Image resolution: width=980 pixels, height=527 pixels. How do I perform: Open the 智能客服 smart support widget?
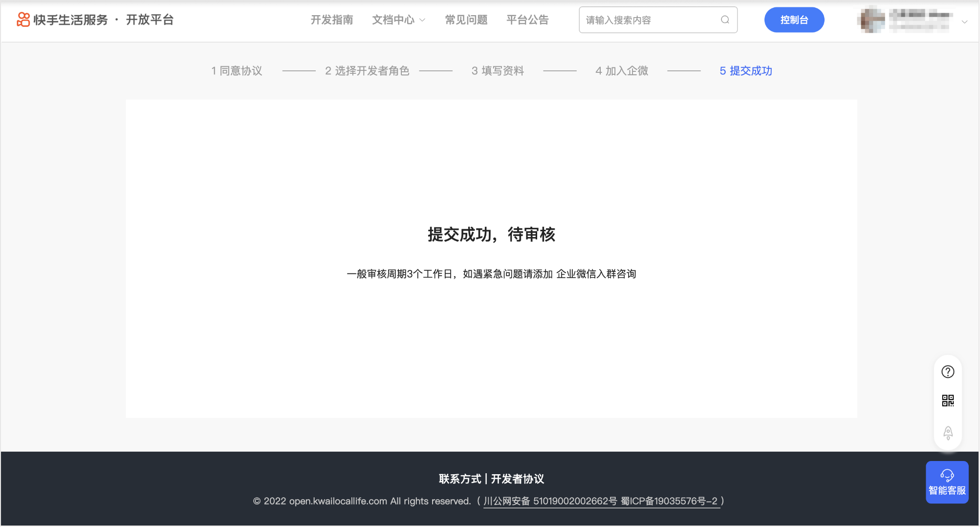947,482
